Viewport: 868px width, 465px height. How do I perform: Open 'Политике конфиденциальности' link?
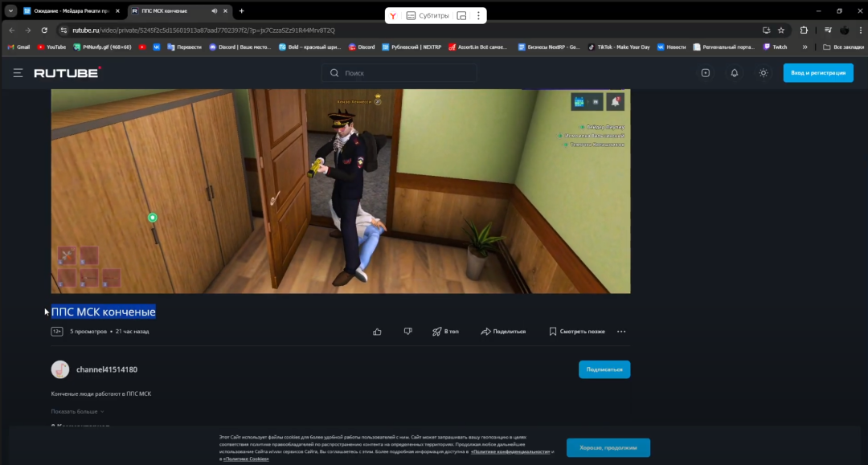pyautogui.click(x=510, y=451)
